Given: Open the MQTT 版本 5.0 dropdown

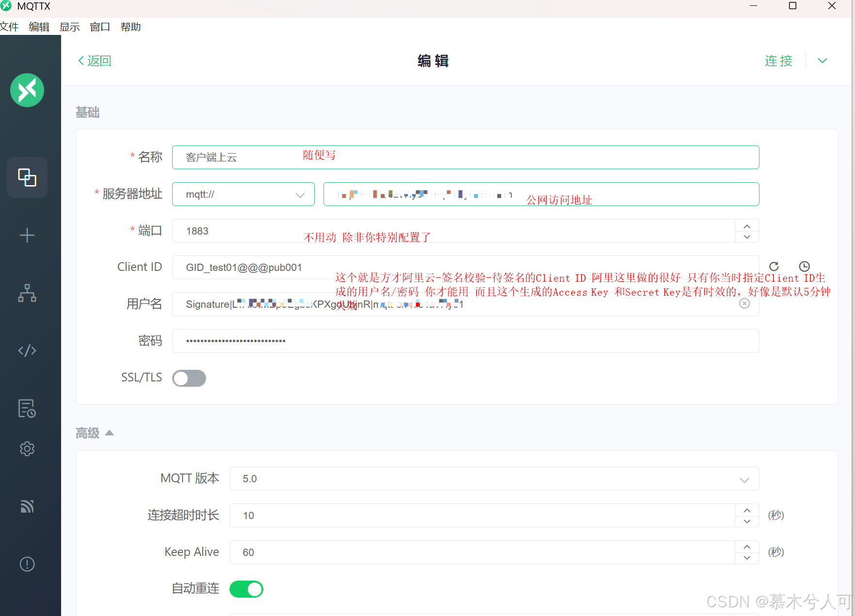Looking at the screenshot, I should (x=494, y=479).
